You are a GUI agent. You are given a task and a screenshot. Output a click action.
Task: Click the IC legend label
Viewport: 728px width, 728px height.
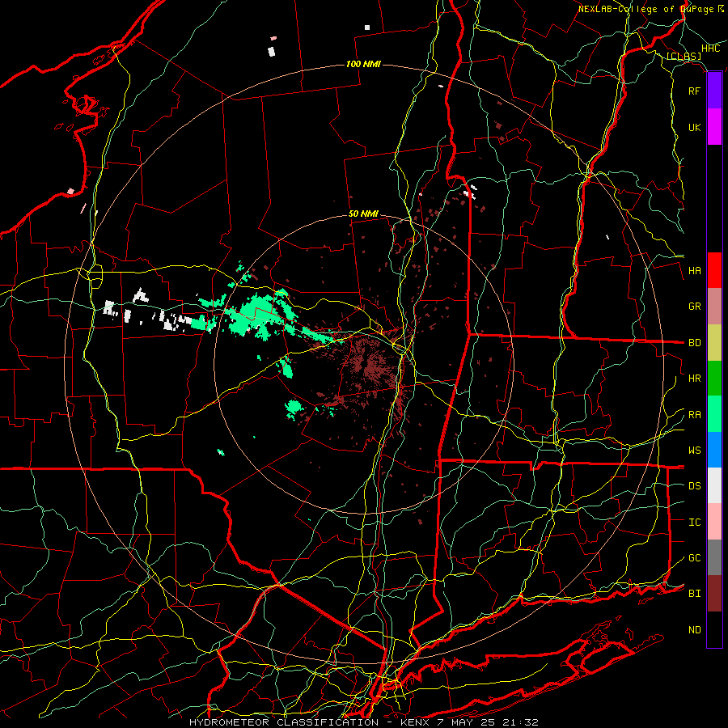tap(694, 523)
